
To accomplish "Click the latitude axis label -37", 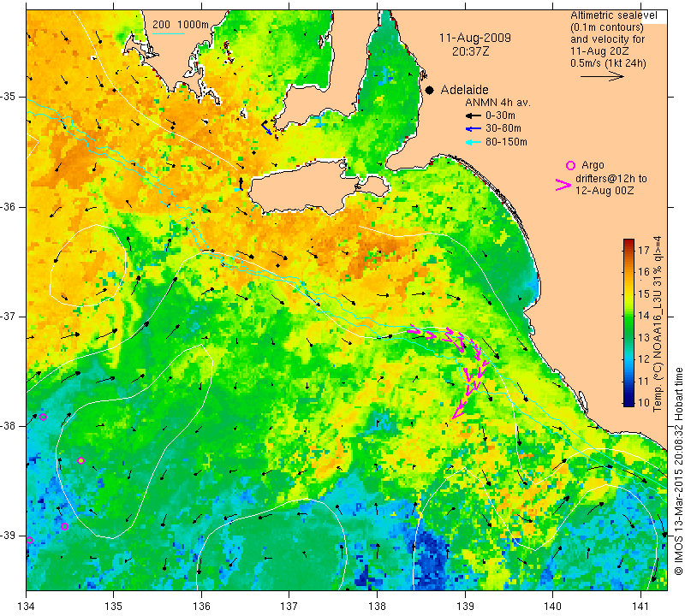I will 9,316.
